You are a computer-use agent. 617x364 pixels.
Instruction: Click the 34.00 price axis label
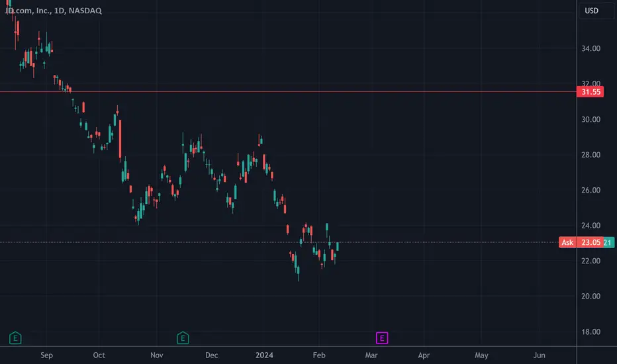click(x=591, y=48)
